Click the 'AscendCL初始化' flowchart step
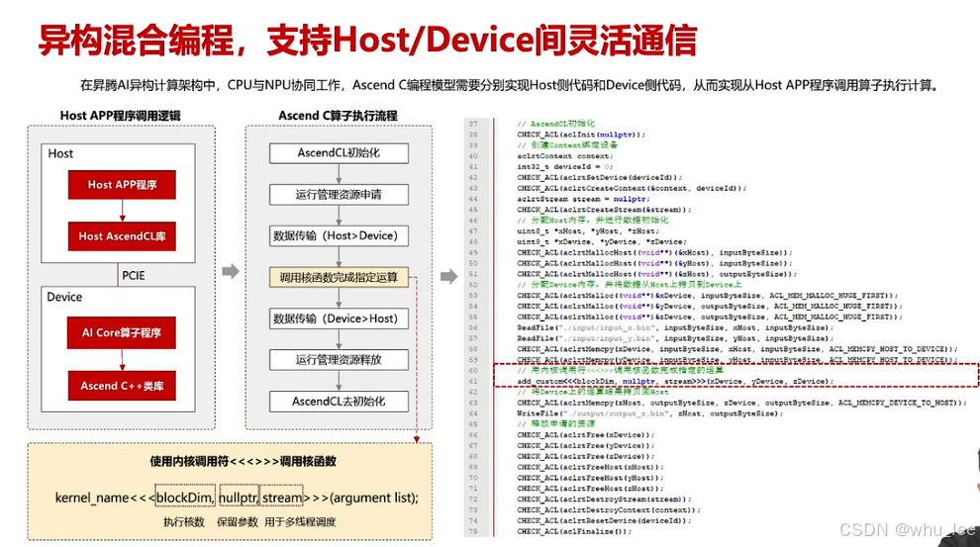The image size is (980, 547). (x=339, y=153)
